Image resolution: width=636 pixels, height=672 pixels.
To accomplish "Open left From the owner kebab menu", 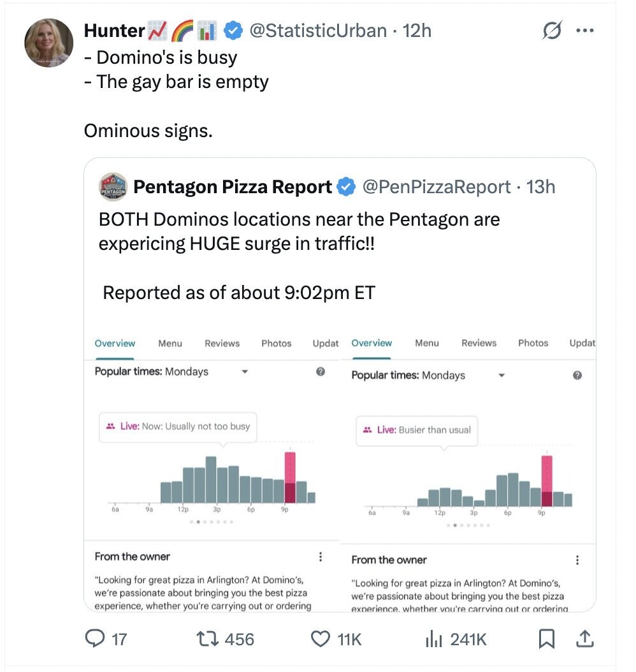I will coord(321,557).
